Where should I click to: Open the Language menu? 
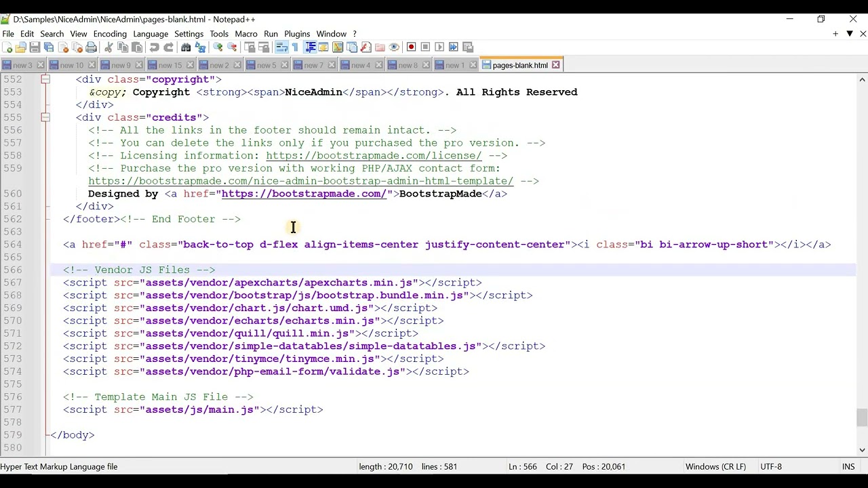[x=151, y=34]
